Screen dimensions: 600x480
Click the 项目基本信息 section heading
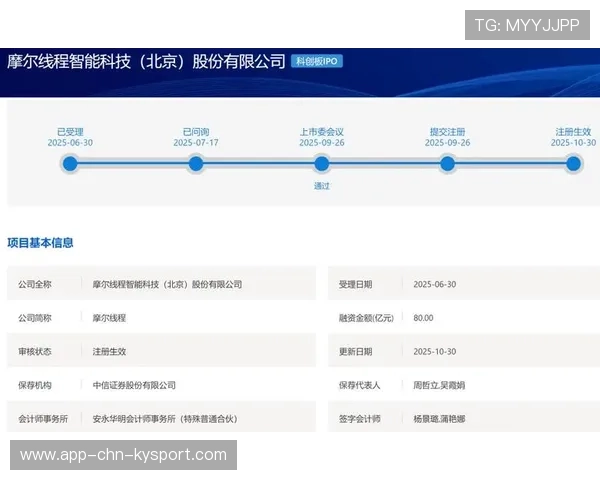(x=40, y=243)
